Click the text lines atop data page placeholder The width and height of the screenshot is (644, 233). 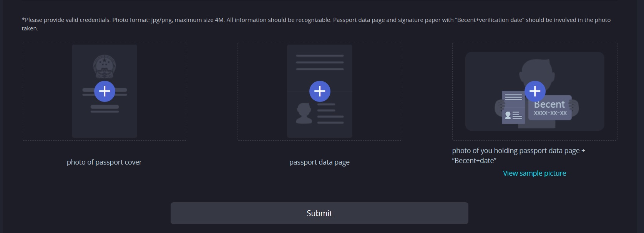pos(320,62)
